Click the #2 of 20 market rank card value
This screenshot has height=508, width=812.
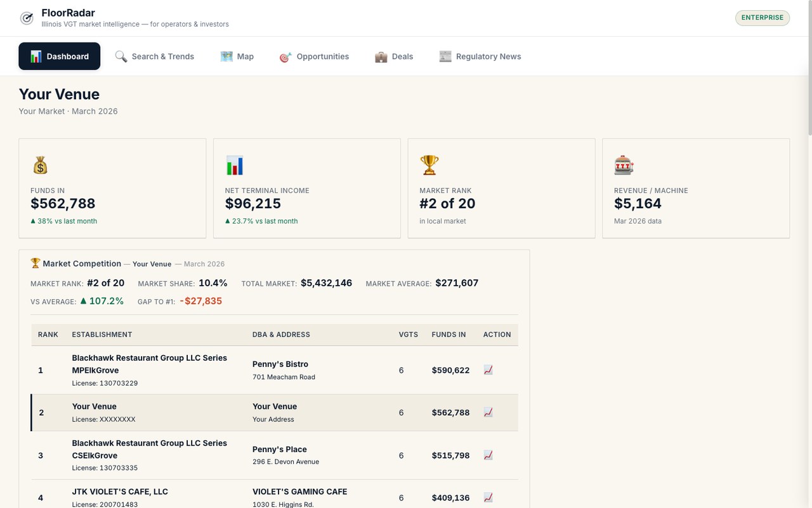pyautogui.click(x=447, y=204)
